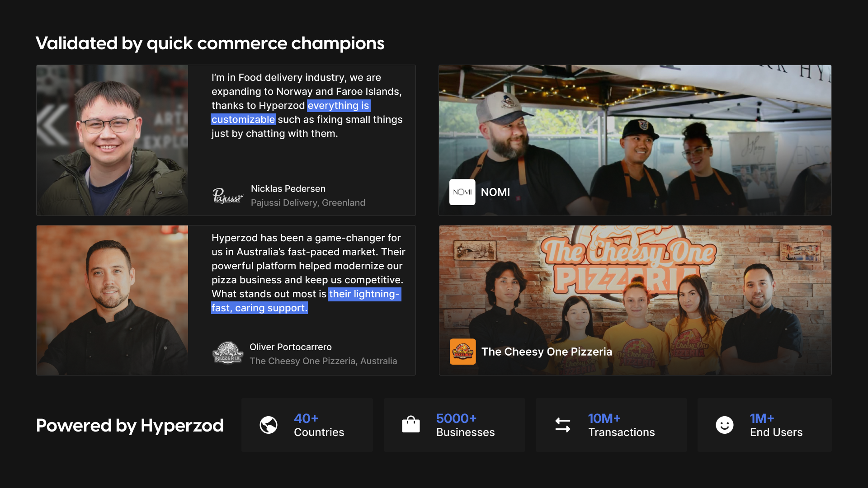Click 'The Cheesy One Pizzeria' label on photo

pos(547,352)
